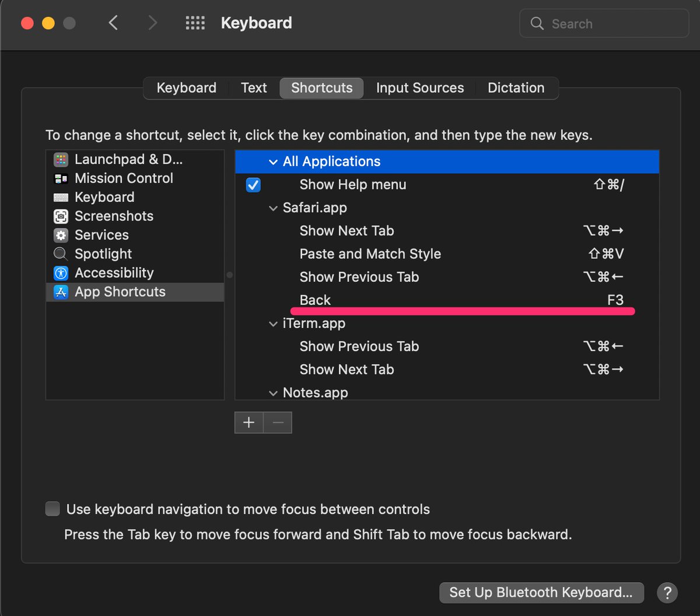Collapse the All Applications group
The image size is (700, 616).
tap(273, 162)
